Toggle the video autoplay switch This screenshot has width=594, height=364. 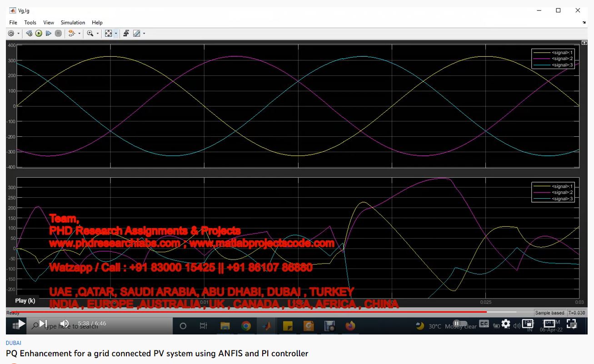460,324
